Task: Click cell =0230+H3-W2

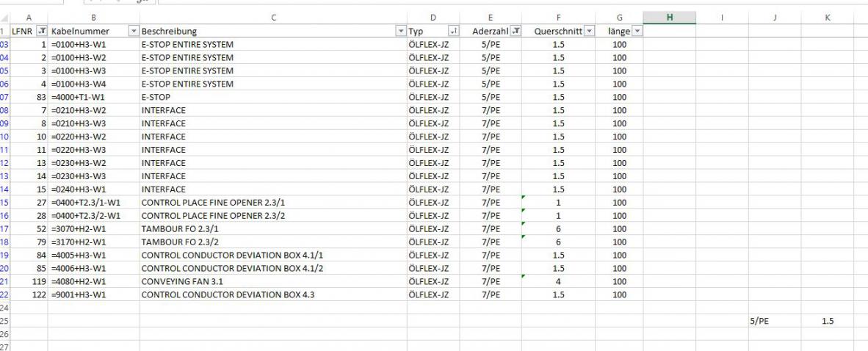Action: tap(93, 163)
